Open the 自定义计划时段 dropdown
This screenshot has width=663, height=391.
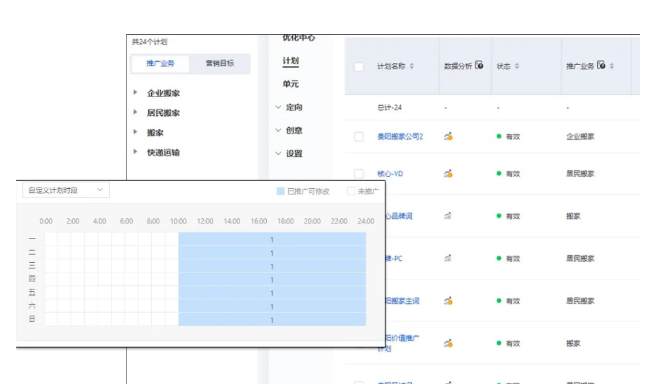pyautogui.click(x=66, y=190)
